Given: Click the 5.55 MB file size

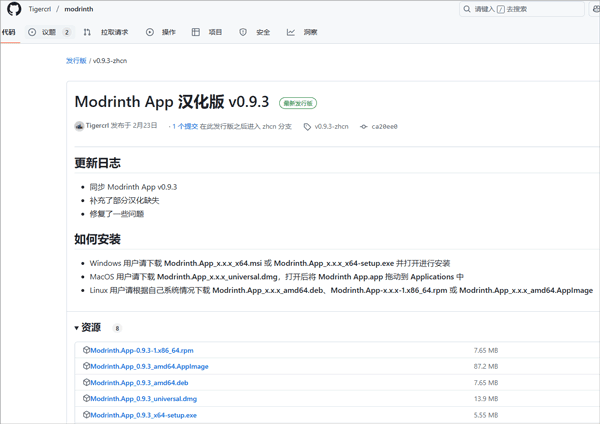Looking at the screenshot, I should pos(486,415).
